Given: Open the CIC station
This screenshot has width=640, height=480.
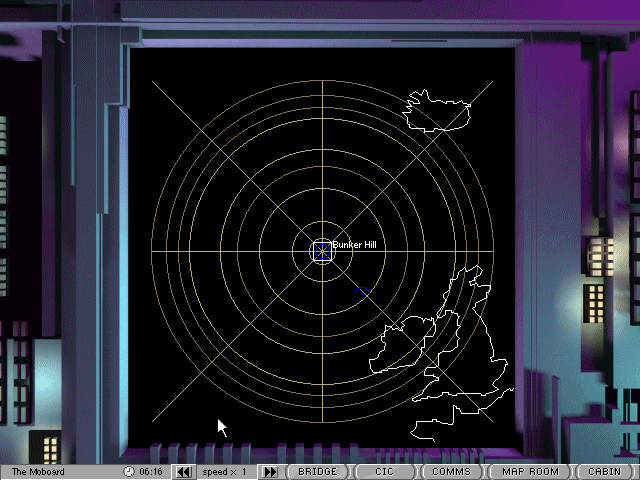Looking at the screenshot, I should (384, 472).
